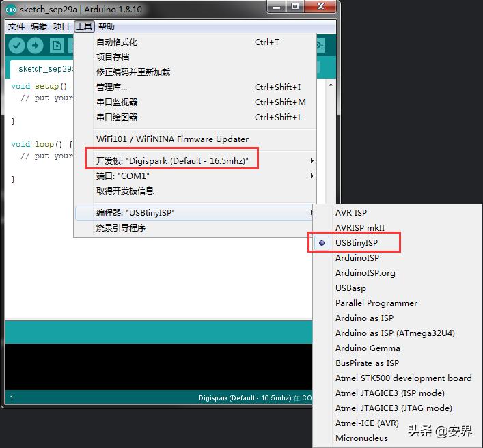Select Atmel-ICE (AVR) programmer
The height and width of the screenshot is (448, 483).
tap(397, 423)
